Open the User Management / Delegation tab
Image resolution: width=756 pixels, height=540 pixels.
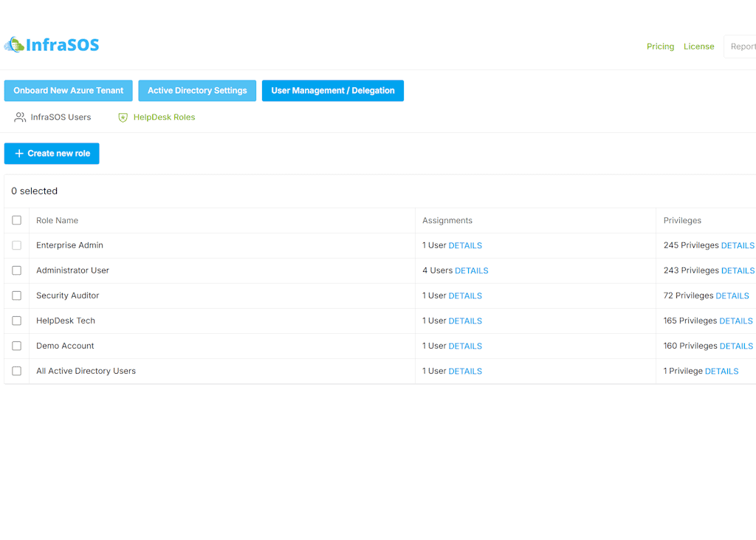pyautogui.click(x=332, y=91)
